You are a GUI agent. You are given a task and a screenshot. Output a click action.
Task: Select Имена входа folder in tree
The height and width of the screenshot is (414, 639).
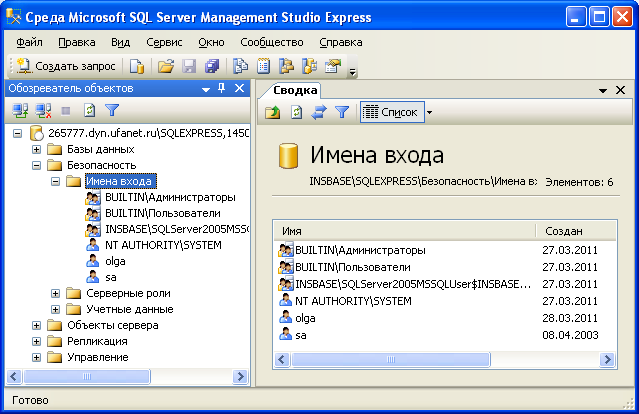point(121,181)
